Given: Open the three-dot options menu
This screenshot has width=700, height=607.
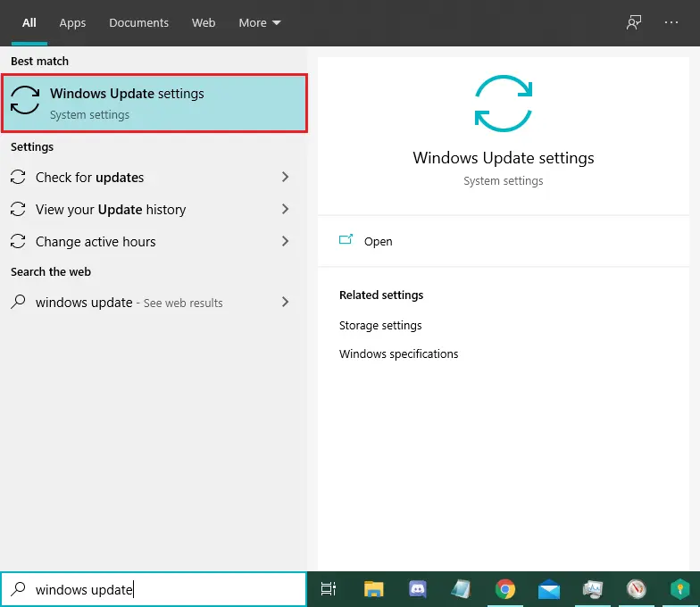Looking at the screenshot, I should click(x=671, y=22).
